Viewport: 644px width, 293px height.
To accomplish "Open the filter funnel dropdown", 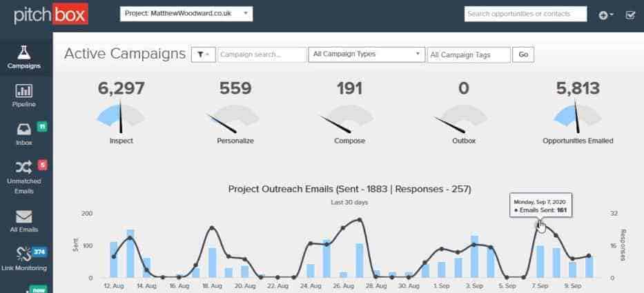I will (x=204, y=54).
